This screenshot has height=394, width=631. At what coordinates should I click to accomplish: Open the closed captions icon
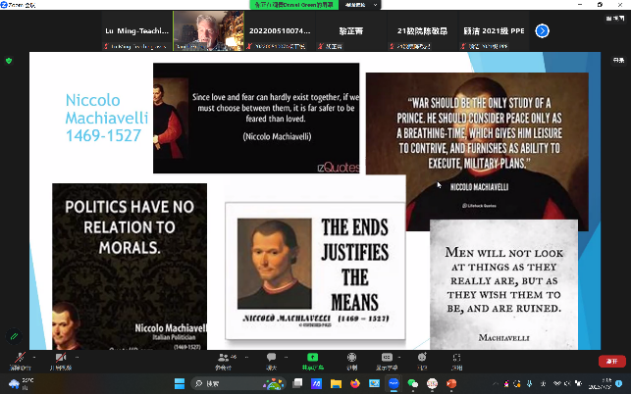pyautogui.click(x=387, y=357)
